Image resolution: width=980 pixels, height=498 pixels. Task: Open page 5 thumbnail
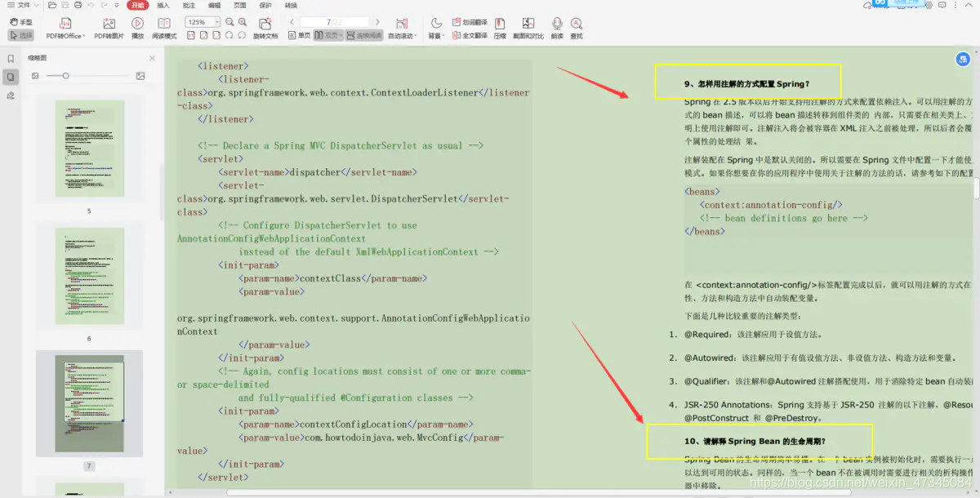click(x=90, y=148)
